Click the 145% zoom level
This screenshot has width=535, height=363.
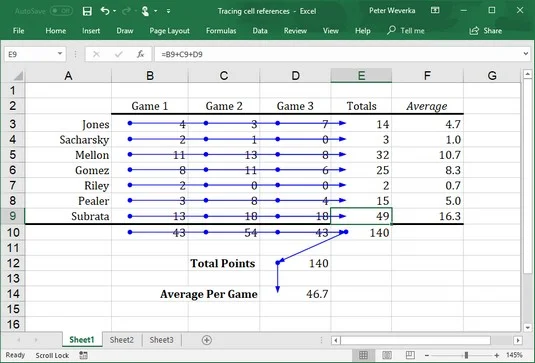click(514, 355)
